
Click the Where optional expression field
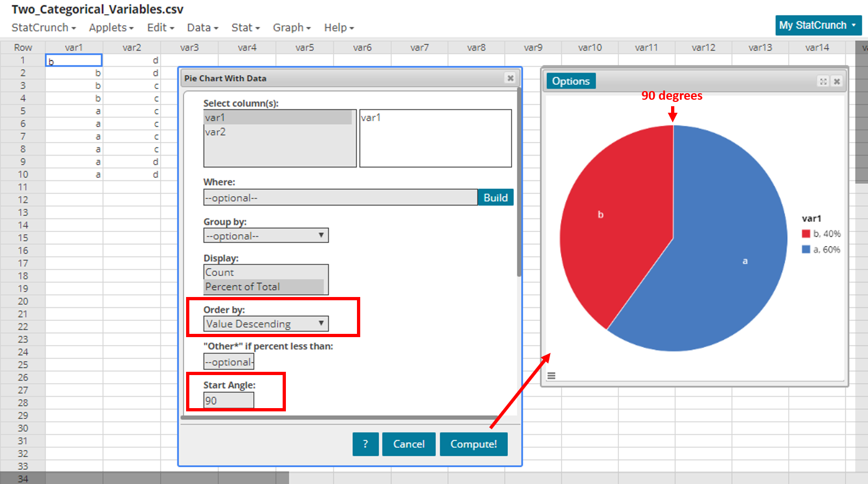340,198
